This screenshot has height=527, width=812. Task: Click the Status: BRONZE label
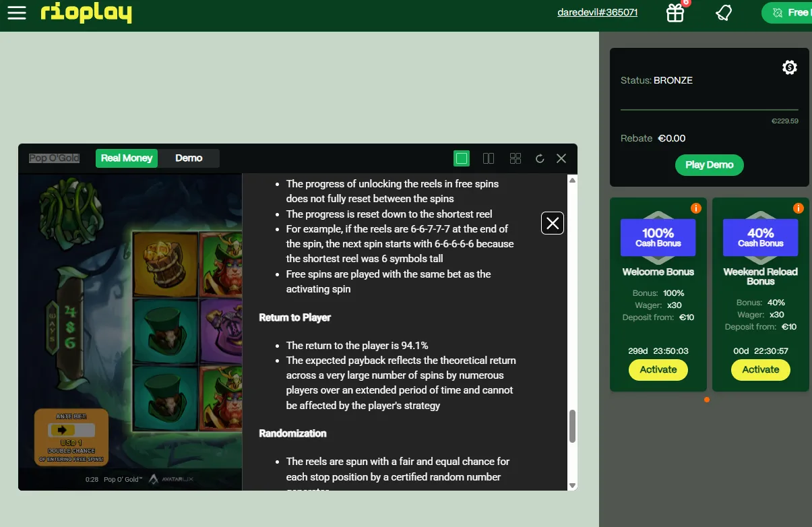656,80
